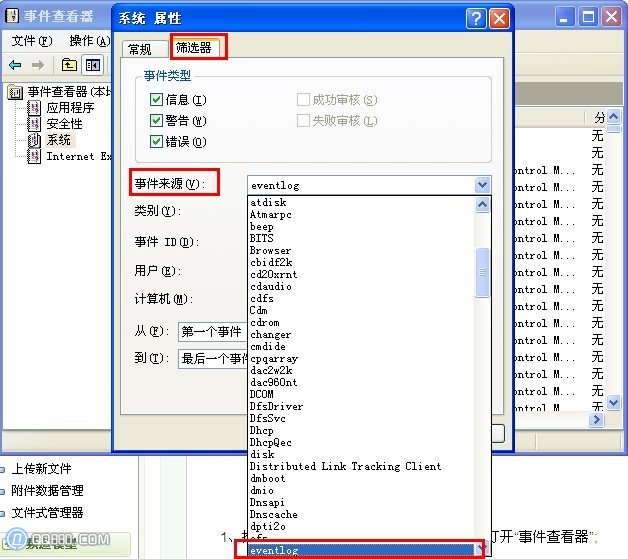Viewport: 628px width, 559px height.
Task: Toggle the 失败审核(L) checkbox
Action: (x=303, y=120)
